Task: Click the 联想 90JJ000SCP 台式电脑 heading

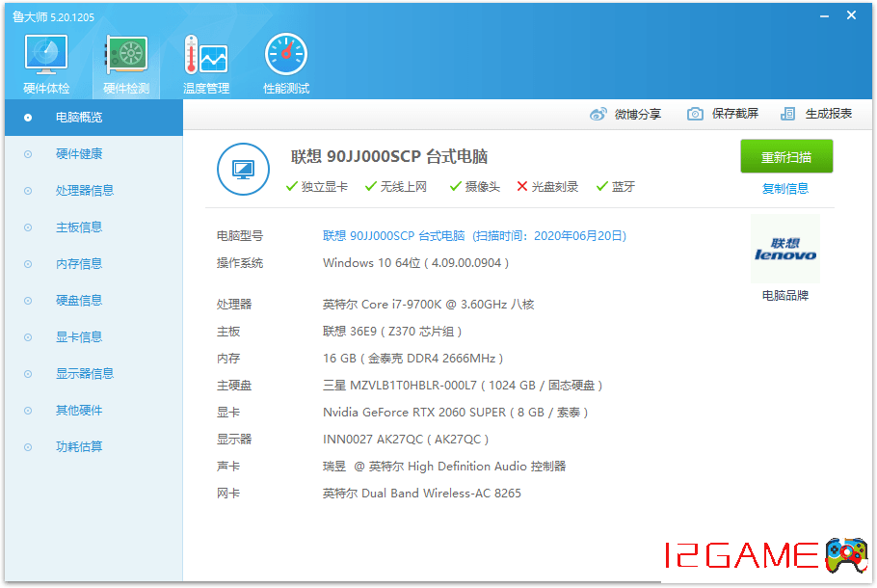Action: [x=389, y=157]
